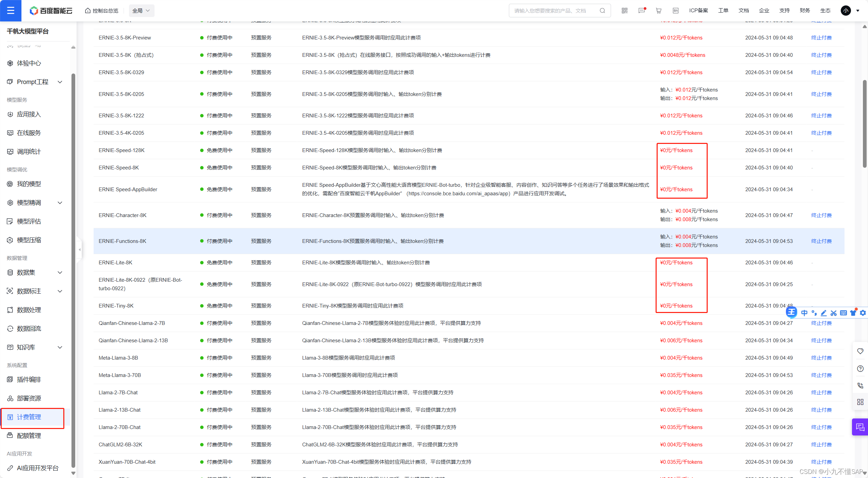Click the IME scissors tool icon
The image size is (868, 478).
[834, 313]
